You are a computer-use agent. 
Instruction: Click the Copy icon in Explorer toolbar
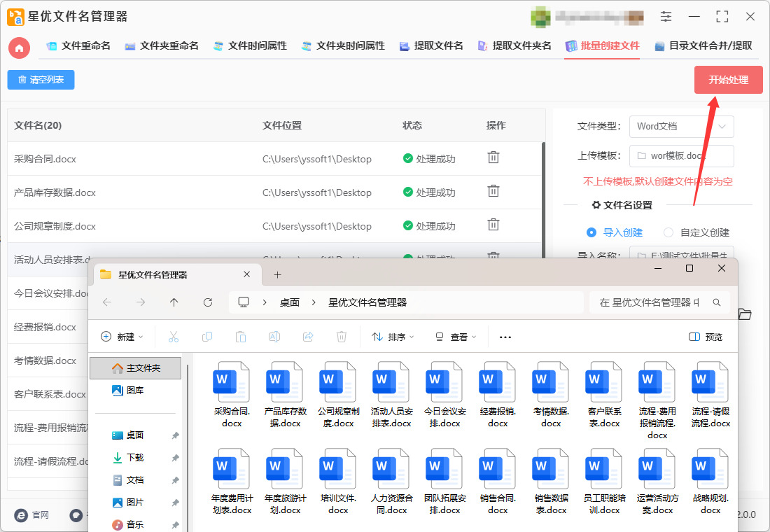(x=207, y=337)
